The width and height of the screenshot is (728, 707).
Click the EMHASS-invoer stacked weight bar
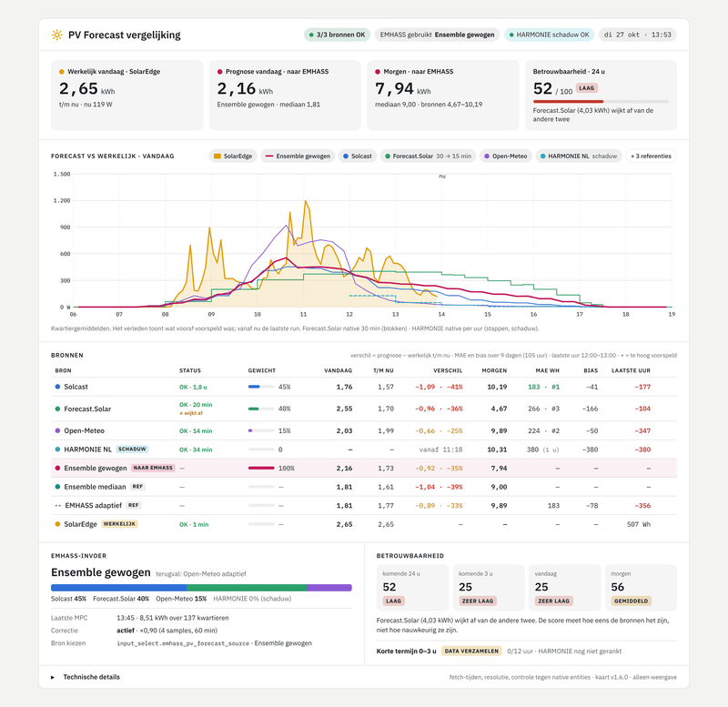(201, 588)
